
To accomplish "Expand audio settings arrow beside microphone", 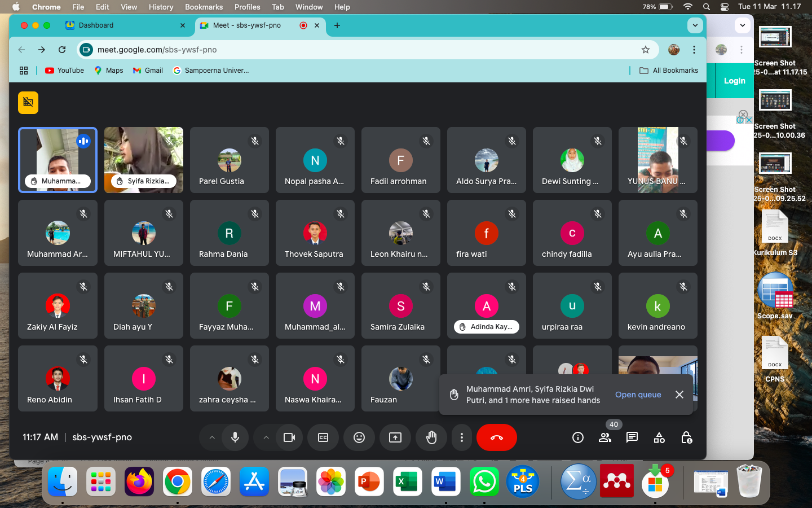I will pyautogui.click(x=212, y=437).
